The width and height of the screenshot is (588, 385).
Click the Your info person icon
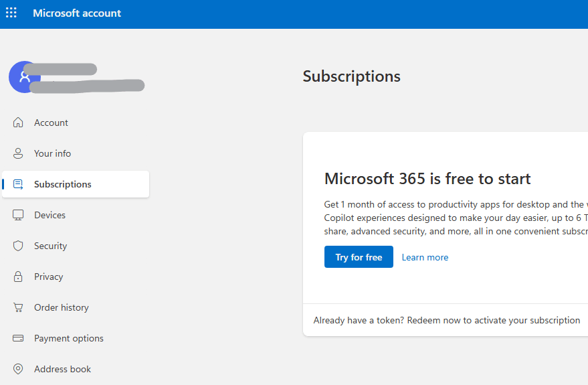coord(19,153)
